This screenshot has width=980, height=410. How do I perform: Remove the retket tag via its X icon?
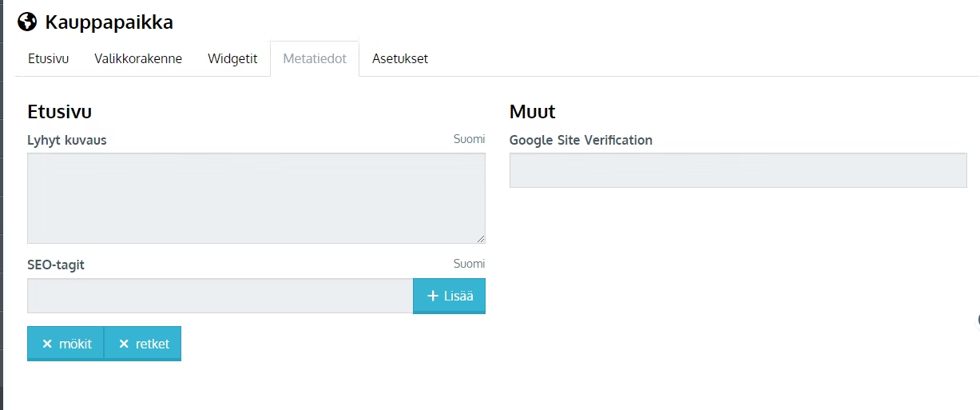[x=124, y=344]
